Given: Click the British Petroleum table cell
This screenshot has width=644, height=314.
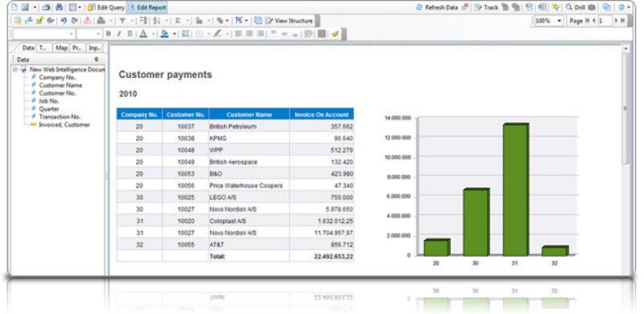Looking at the screenshot, I should [250, 126].
